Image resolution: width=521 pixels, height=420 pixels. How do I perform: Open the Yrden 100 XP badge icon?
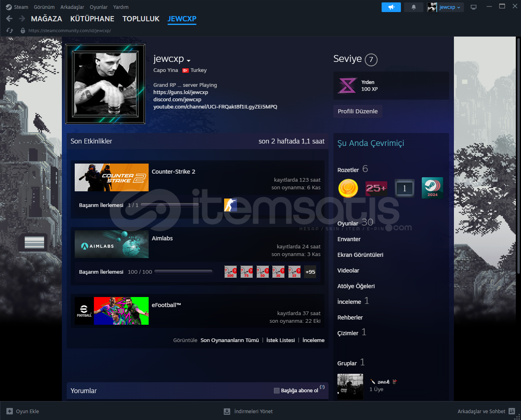[347, 86]
